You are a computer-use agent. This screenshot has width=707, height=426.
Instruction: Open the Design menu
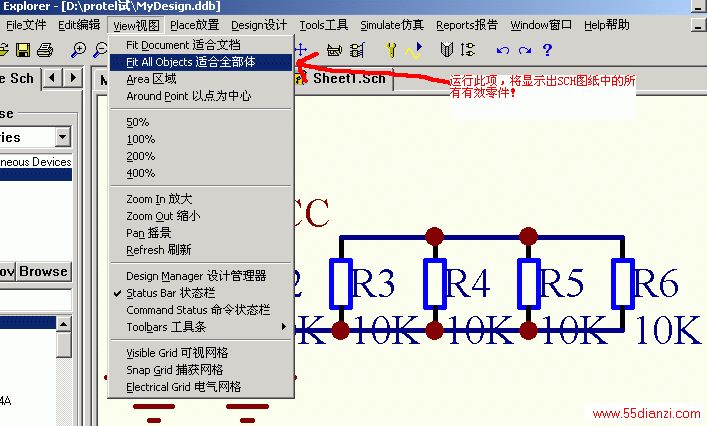pos(259,25)
